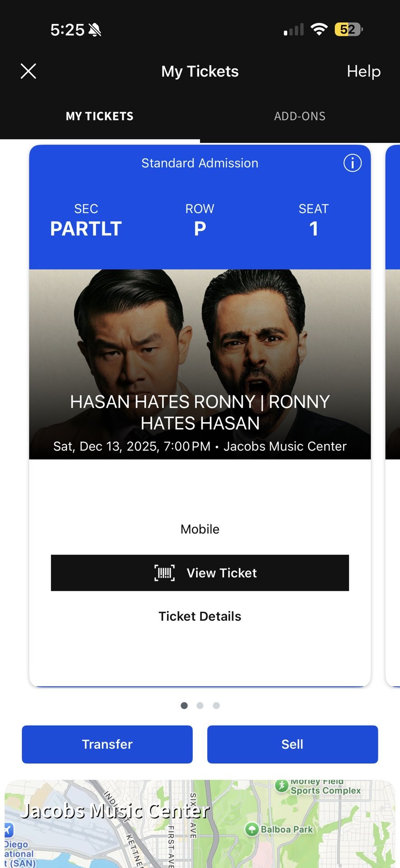
Task: Tap the San Diego airport map icon
Action: click(x=8, y=830)
